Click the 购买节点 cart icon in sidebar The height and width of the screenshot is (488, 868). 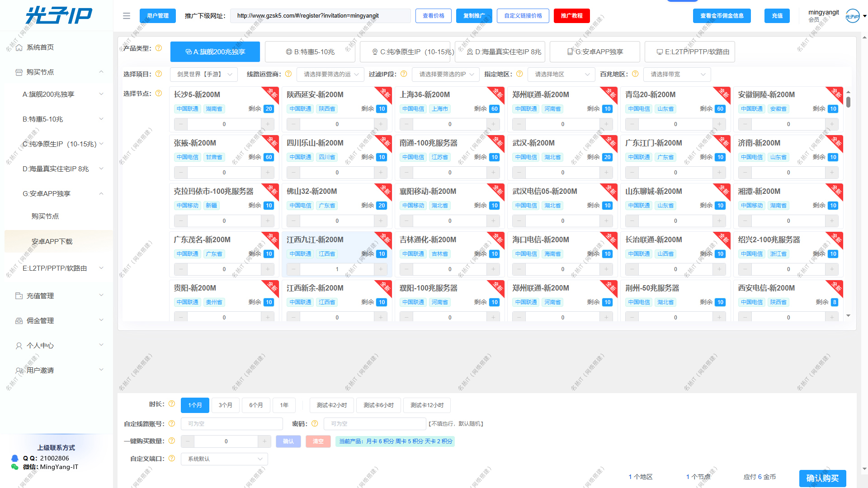pyautogui.click(x=19, y=72)
